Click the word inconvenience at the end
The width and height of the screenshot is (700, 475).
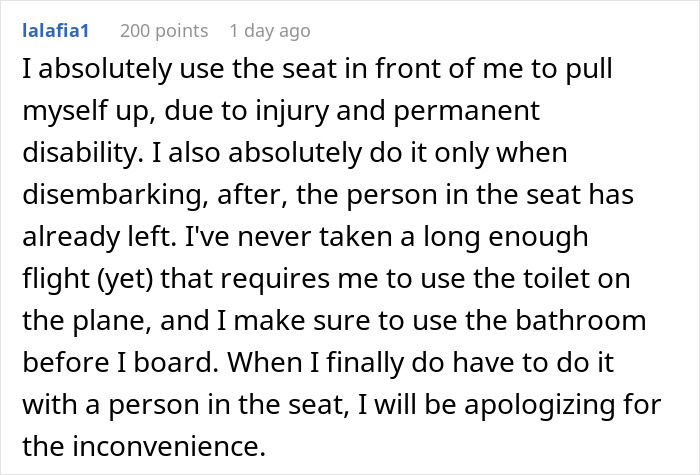point(169,446)
